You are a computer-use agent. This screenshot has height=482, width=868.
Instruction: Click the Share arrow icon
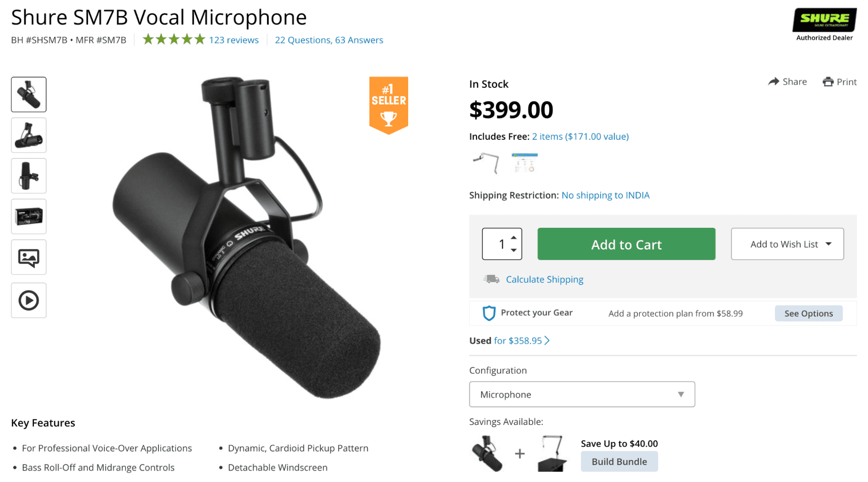pyautogui.click(x=773, y=82)
